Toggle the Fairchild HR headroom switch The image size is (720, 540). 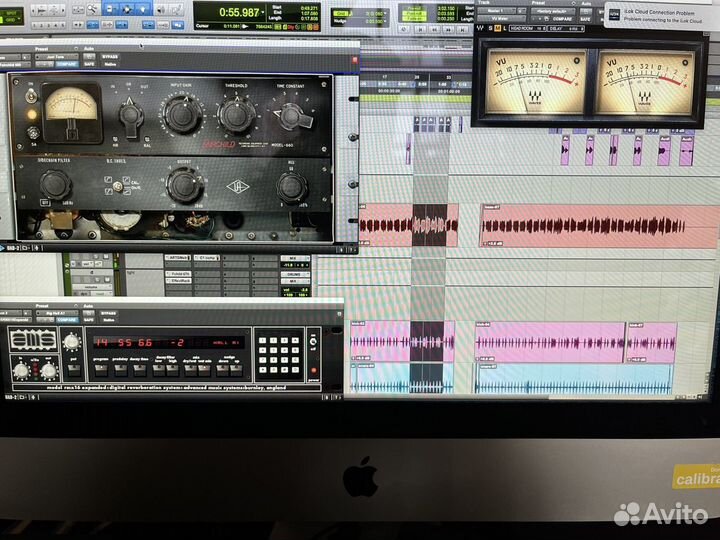coord(115,140)
